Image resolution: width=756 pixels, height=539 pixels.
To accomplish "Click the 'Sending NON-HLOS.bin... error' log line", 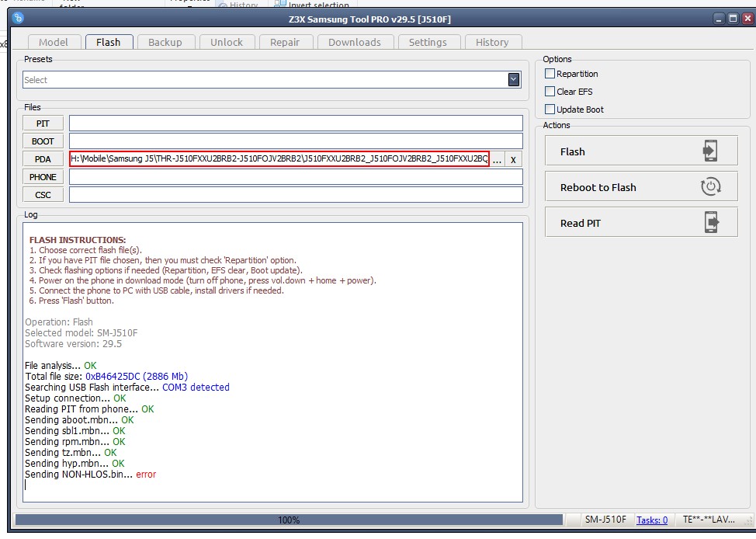I will 91,475.
